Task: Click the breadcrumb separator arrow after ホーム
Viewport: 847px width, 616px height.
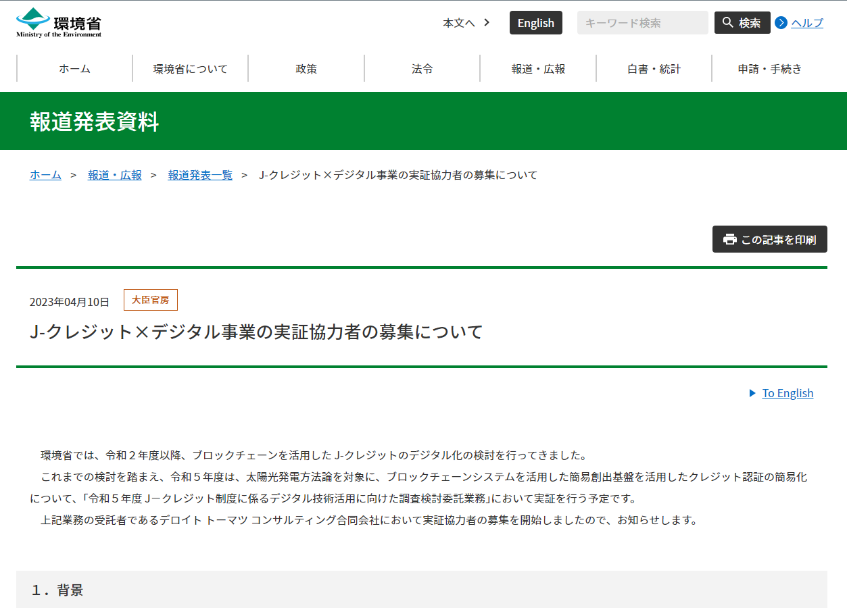Action: pos(72,175)
